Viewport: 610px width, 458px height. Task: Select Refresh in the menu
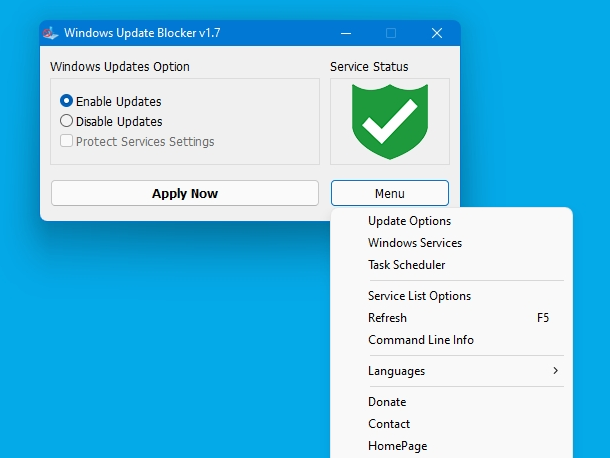pos(387,318)
